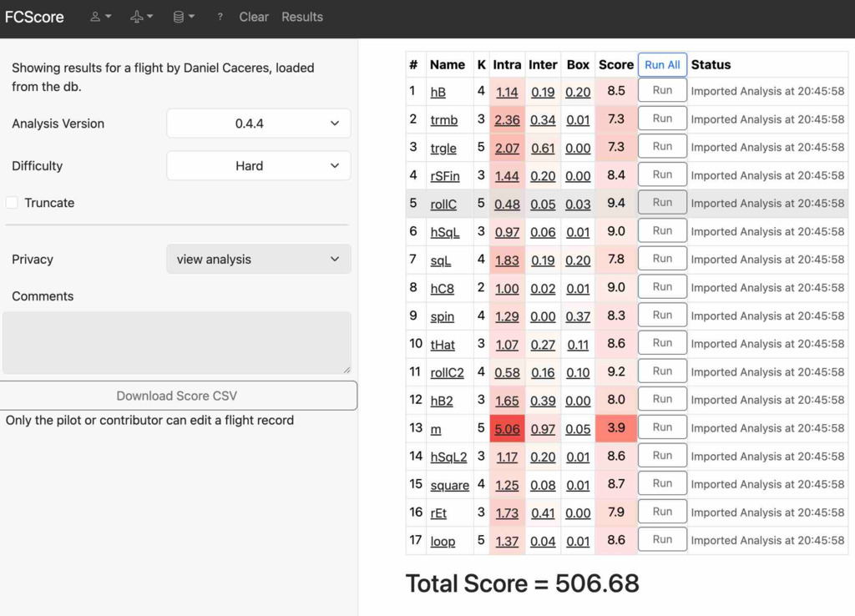
Task: Open Results in the top navbar
Action: pyautogui.click(x=301, y=17)
